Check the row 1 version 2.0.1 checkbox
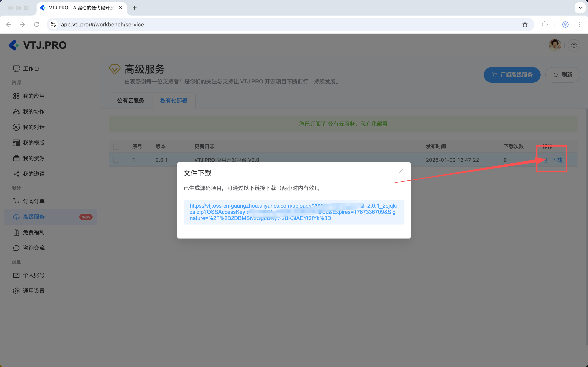This screenshot has height=367, width=588. click(116, 160)
